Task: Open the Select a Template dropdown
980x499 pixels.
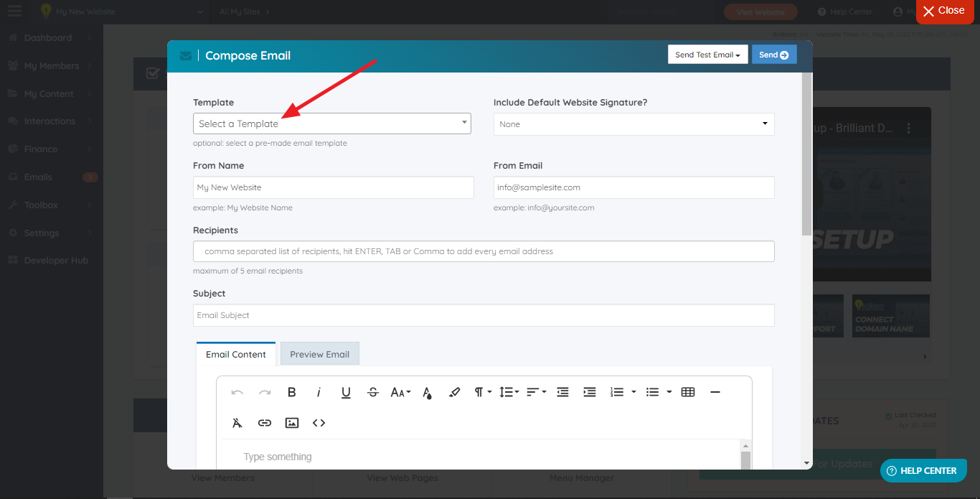Action: [331, 123]
